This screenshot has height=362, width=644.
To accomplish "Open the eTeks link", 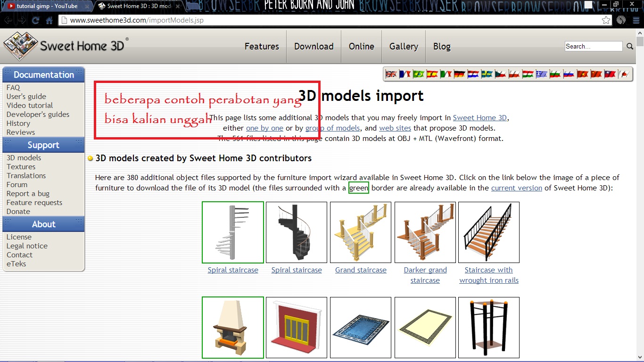I will [x=17, y=263].
